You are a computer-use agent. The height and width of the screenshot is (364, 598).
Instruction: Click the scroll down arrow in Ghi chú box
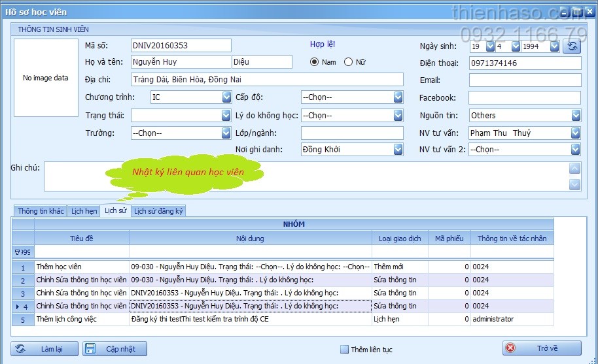coord(574,184)
